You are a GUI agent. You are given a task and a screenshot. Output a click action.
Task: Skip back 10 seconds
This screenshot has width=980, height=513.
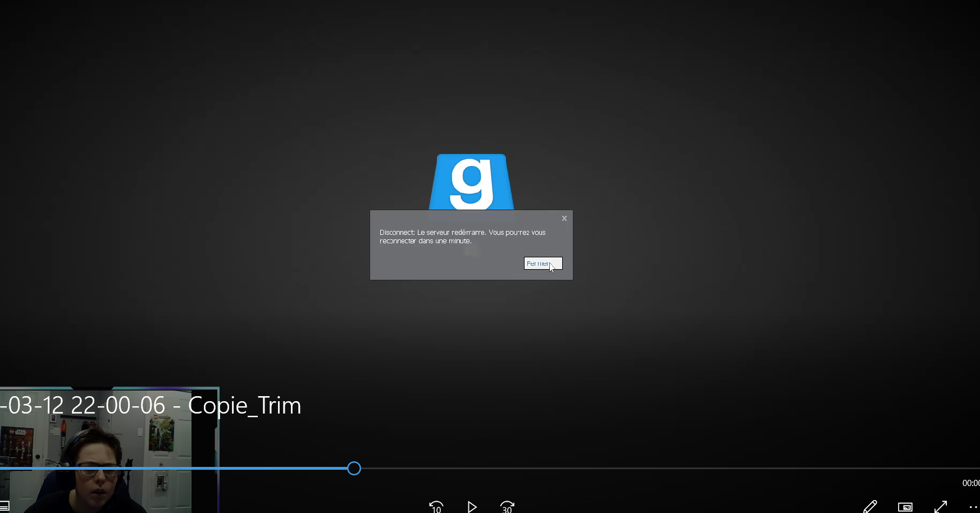(436, 507)
